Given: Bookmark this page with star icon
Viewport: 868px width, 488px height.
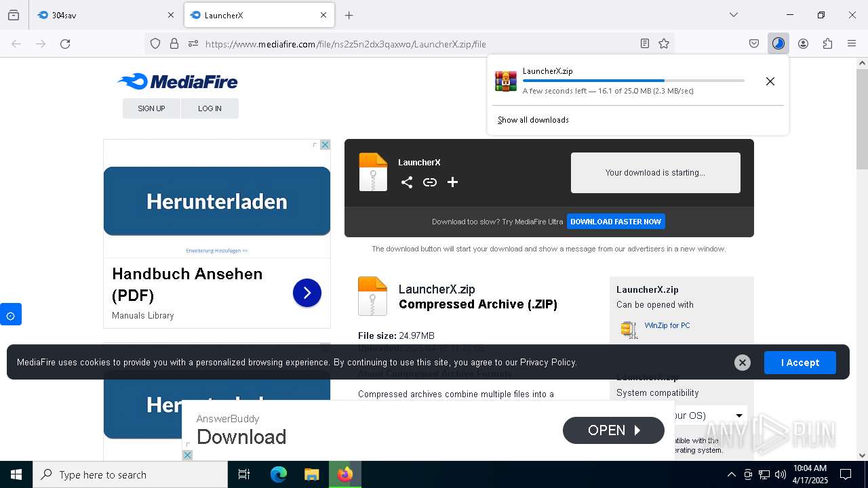Looking at the screenshot, I should pyautogui.click(x=664, y=43).
